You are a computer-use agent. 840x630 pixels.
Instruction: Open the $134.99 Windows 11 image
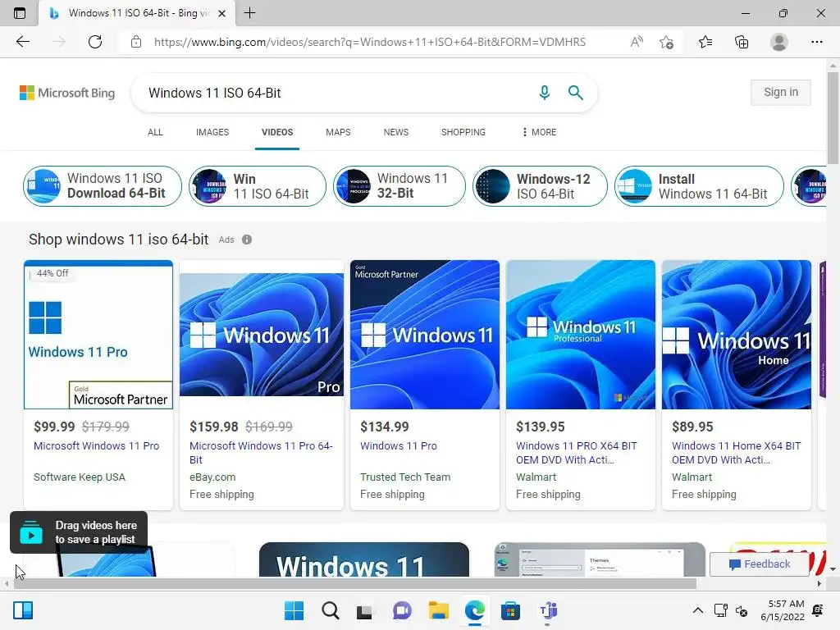point(425,335)
